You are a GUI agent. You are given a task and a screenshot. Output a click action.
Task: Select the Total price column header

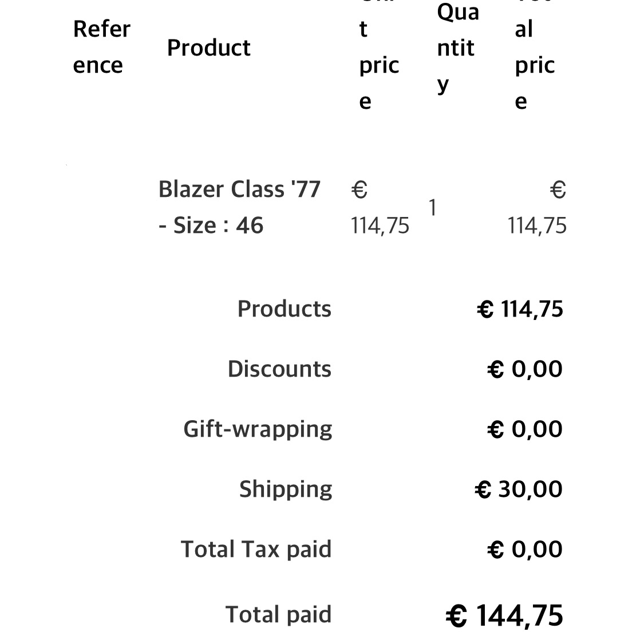click(x=534, y=56)
